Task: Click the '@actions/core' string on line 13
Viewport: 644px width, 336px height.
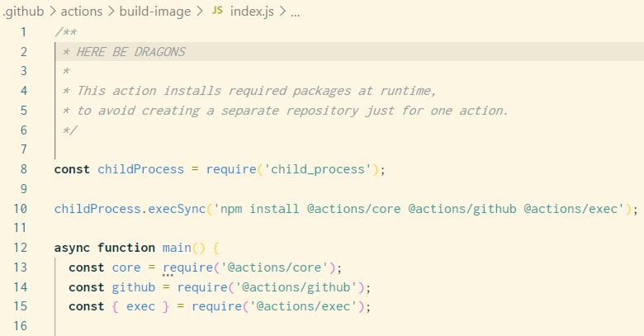Action: point(275,267)
